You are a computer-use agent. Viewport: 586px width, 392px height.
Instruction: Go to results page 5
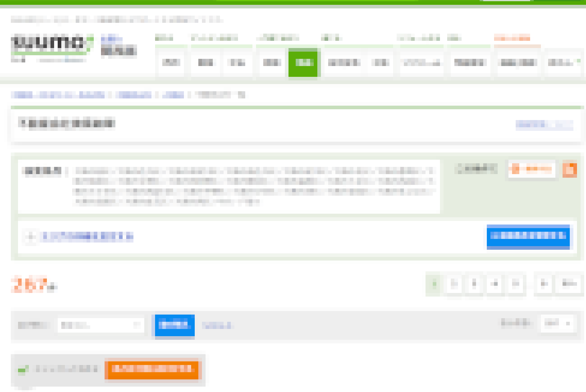tap(515, 284)
